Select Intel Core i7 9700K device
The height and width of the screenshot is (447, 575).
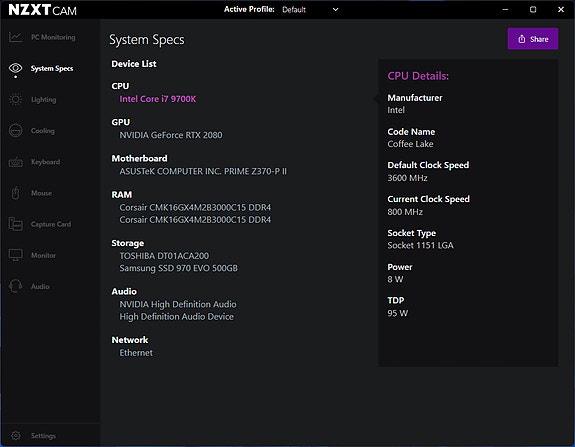click(158, 99)
